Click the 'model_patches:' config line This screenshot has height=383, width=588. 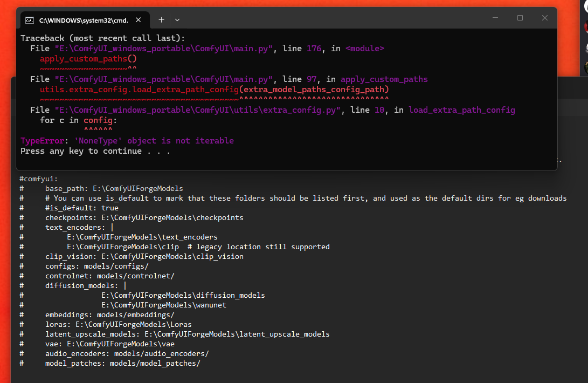pyautogui.click(x=123, y=364)
